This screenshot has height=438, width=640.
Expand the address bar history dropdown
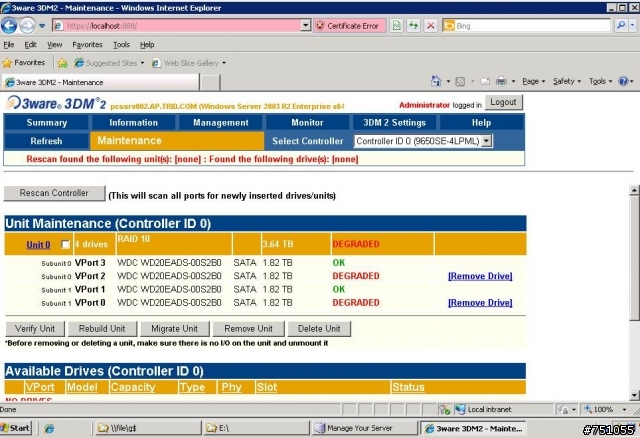click(306, 26)
